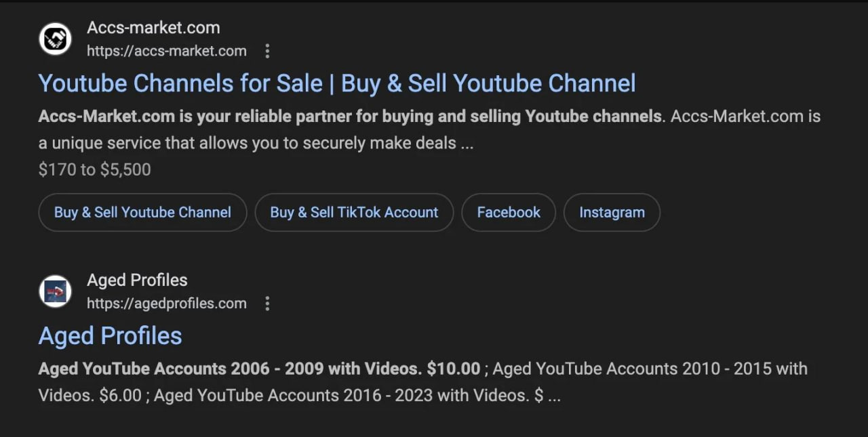Open the Facebook sitelink chip
Image resolution: width=868 pixels, height=437 pixels.
point(508,212)
